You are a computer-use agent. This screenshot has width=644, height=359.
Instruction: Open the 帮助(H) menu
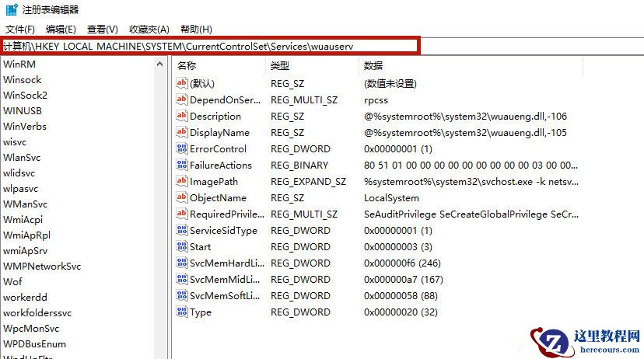tap(196, 30)
